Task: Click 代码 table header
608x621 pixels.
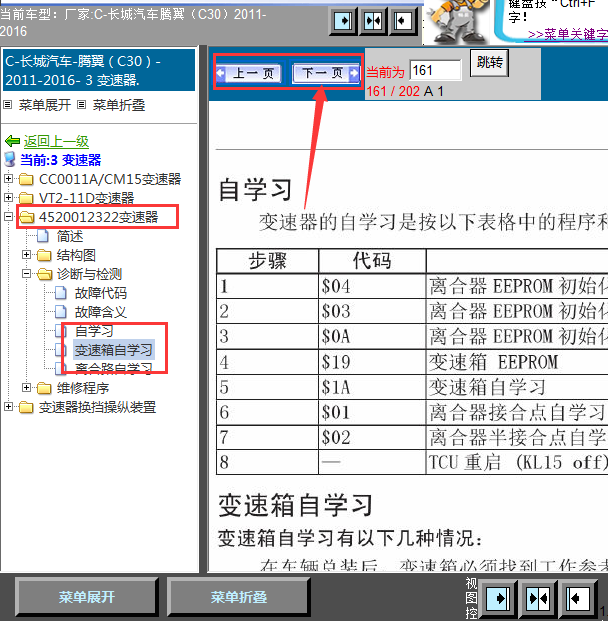Action: click(372, 261)
